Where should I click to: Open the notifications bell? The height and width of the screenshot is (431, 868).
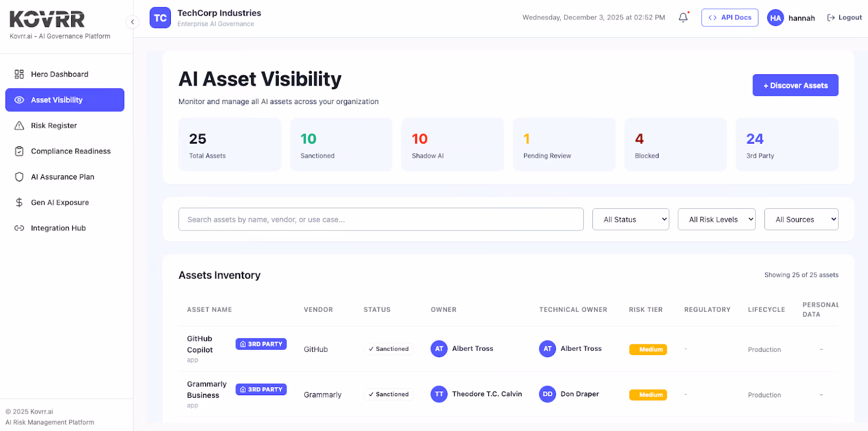click(x=684, y=17)
